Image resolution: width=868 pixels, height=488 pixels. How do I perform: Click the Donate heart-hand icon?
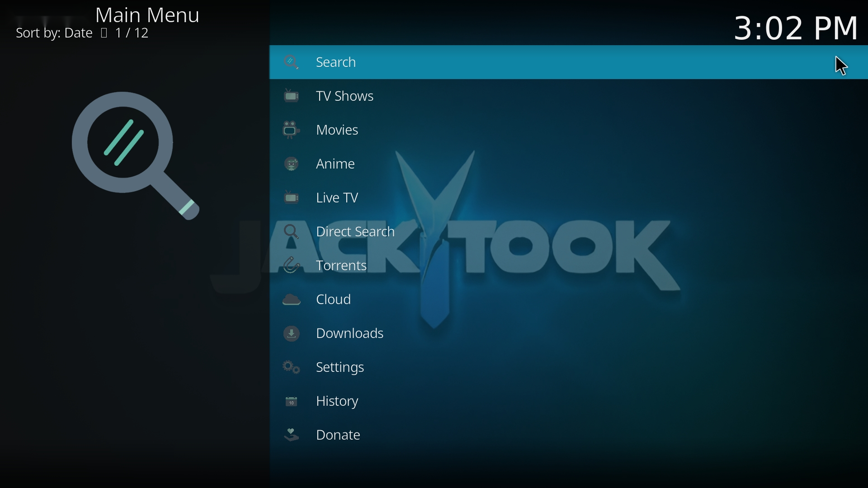[292, 436]
